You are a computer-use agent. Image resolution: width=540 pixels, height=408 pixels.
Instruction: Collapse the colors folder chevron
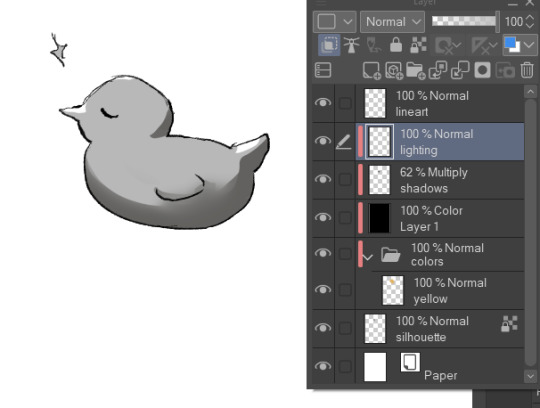pos(367,257)
